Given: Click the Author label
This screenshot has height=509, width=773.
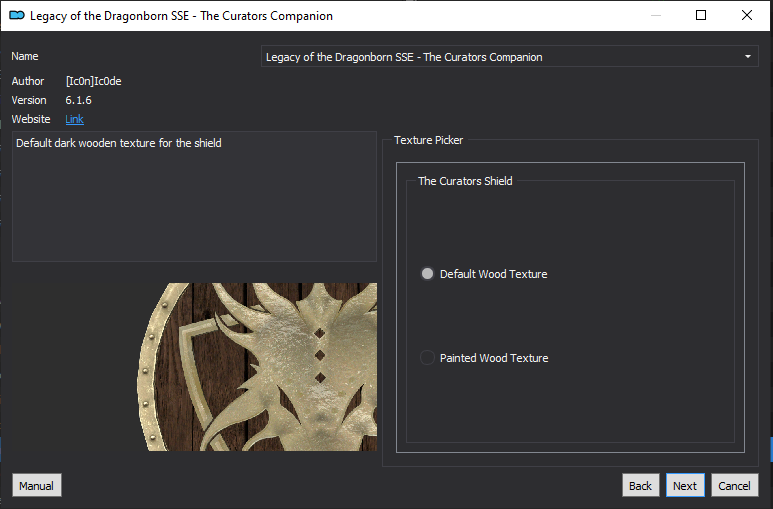Looking at the screenshot, I should coord(28,81).
